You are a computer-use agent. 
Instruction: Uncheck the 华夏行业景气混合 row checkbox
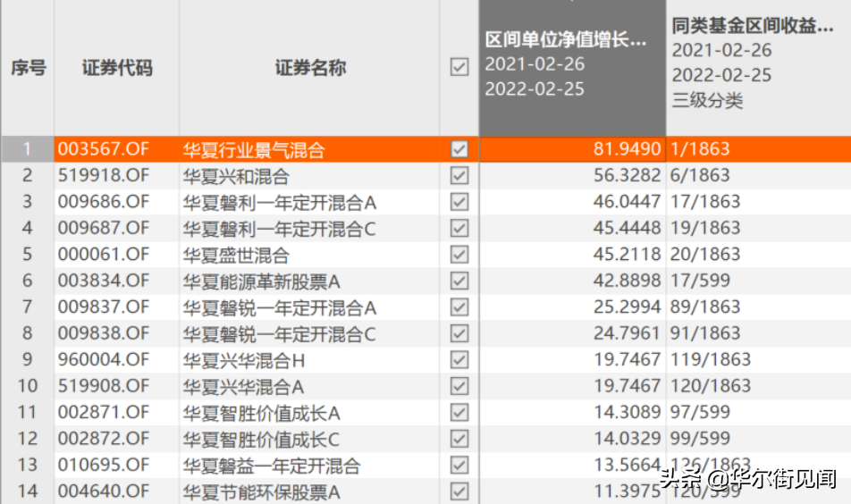coord(459,149)
